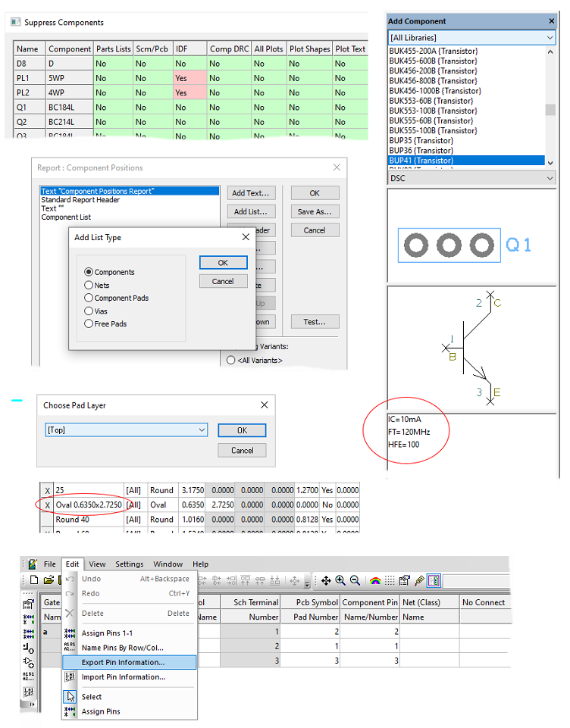This screenshot has height=728, width=570.
Task: Select the Components radio button
Action: [x=89, y=272]
